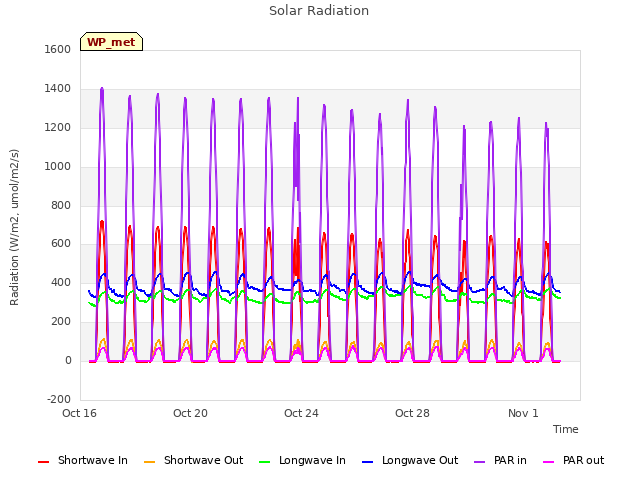Click the 400 y-axis tick label
Viewport: 640px width, 480px height.
click(x=61, y=282)
